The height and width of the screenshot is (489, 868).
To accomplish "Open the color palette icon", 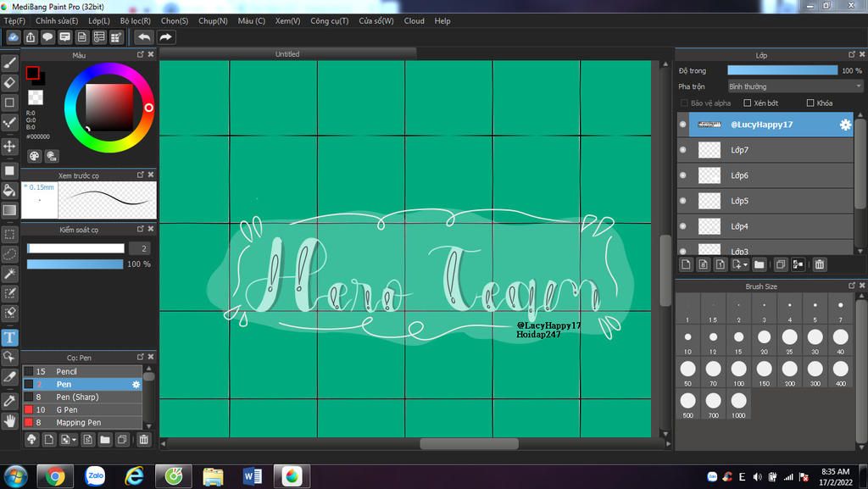I will 34,156.
